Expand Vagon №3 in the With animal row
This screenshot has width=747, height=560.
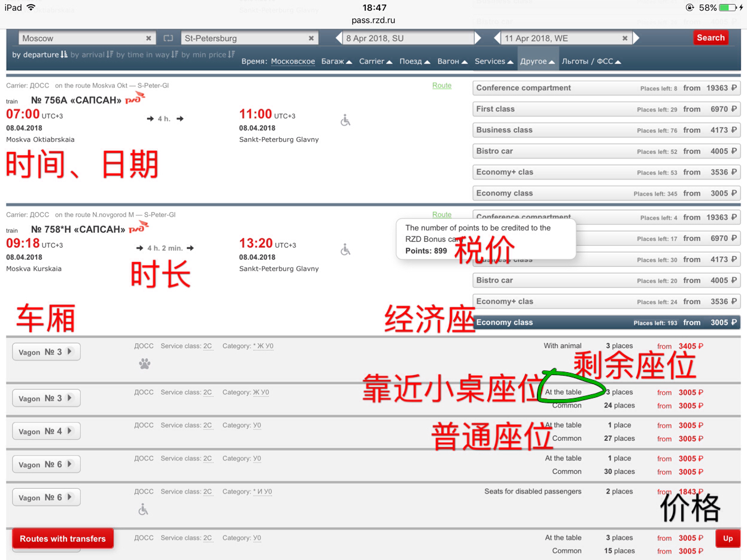click(46, 352)
